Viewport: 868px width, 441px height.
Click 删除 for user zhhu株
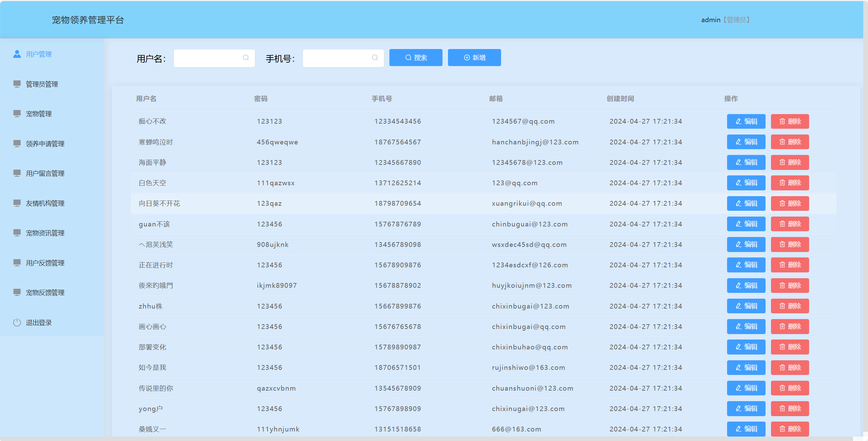[x=790, y=306]
